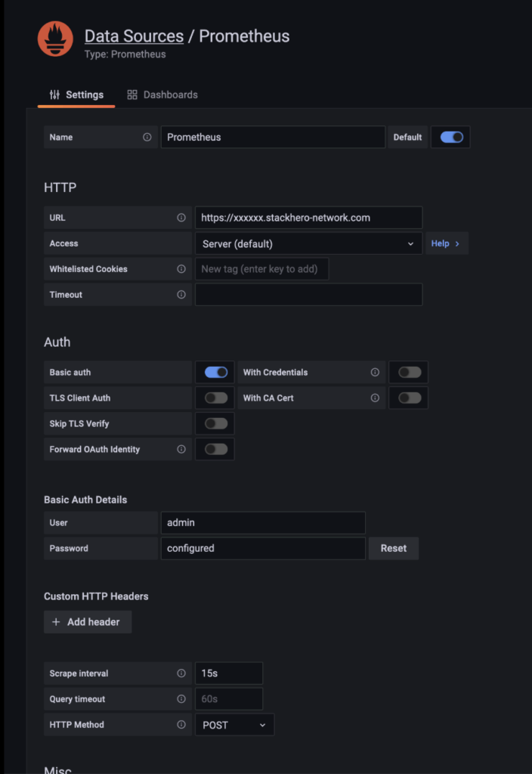Toggle With CA Cert switch
The height and width of the screenshot is (774, 532).
tap(410, 398)
